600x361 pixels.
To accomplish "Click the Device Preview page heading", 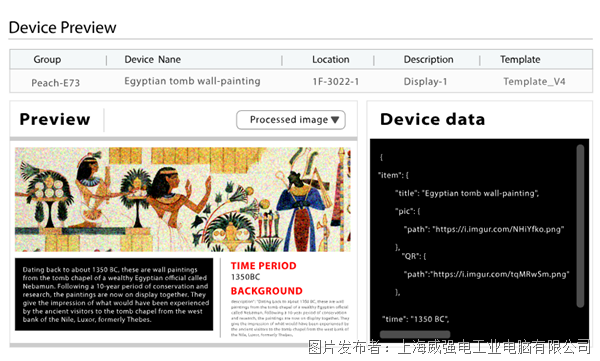I will pos(62,28).
